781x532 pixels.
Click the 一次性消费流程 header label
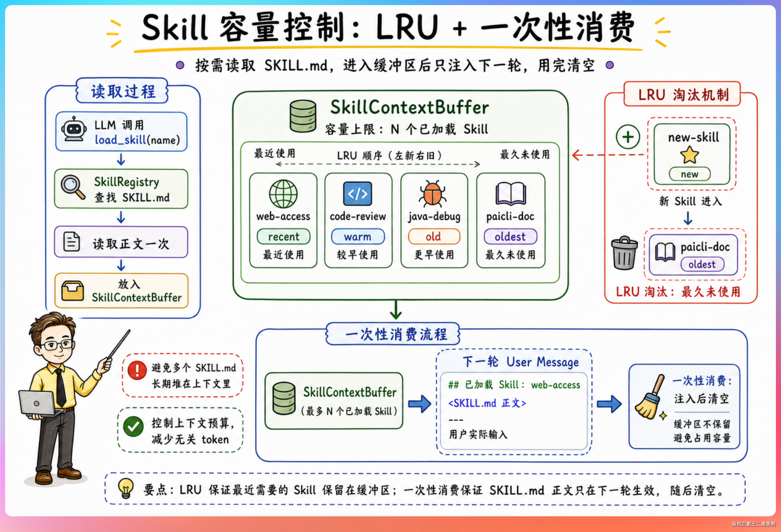(393, 334)
